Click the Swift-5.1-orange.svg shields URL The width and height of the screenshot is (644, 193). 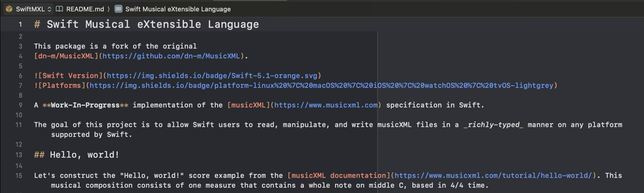pos(212,75)
